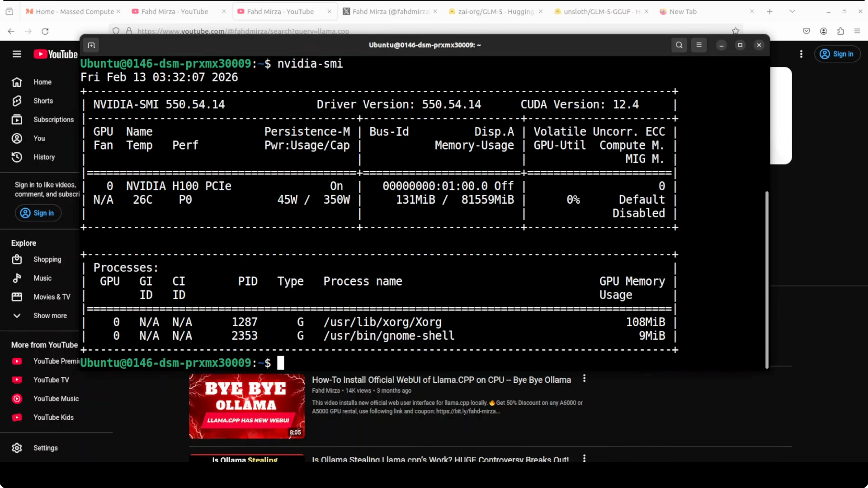Open How-To Install Official WebUI of Llama.CPP video title

pos(441,380)
